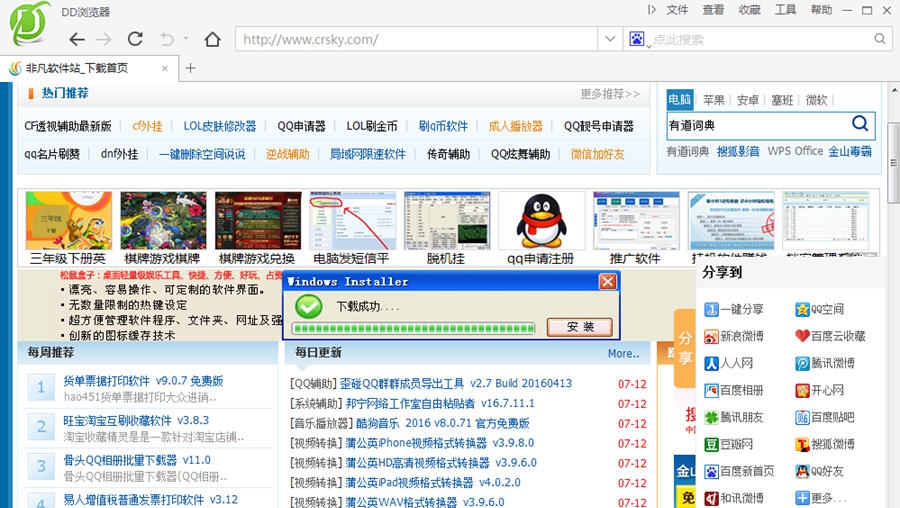
Task: Click the address bar URL field
Action: (416, 39)
